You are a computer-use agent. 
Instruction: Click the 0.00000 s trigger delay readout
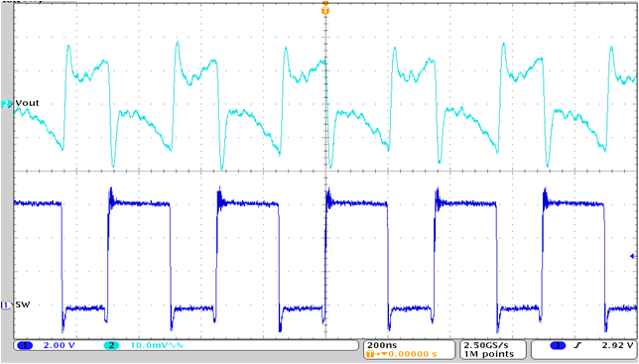pos(412,354)
